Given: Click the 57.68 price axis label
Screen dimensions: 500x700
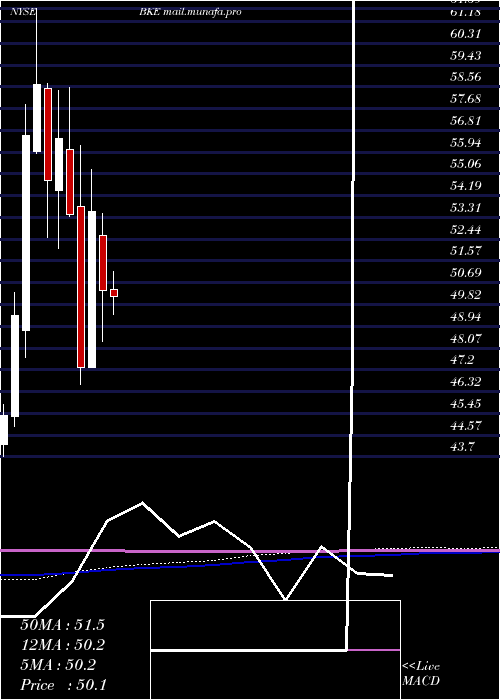Looking at the screenshot, I should pyautogui.click(x=466, y=99).
